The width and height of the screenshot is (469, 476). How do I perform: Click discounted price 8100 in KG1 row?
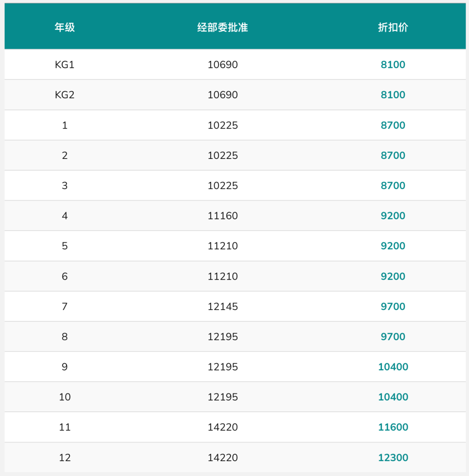pyautogui.click(x=393, y=65)
